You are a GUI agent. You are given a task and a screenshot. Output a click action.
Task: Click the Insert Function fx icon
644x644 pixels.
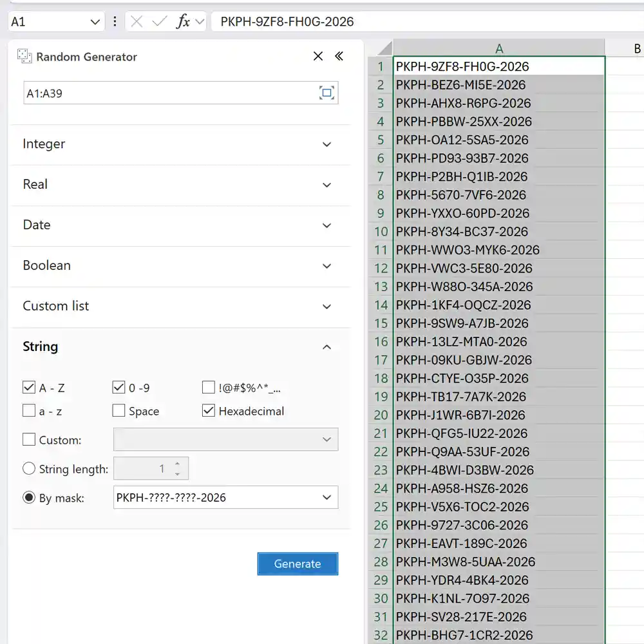click(184, 21)
